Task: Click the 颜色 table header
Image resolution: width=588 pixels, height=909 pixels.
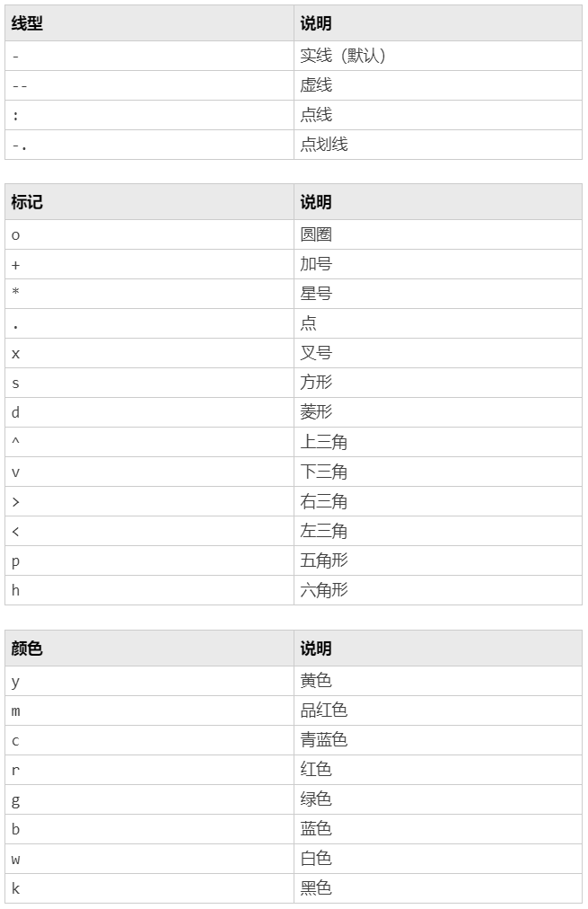Action: pos(149,649)
